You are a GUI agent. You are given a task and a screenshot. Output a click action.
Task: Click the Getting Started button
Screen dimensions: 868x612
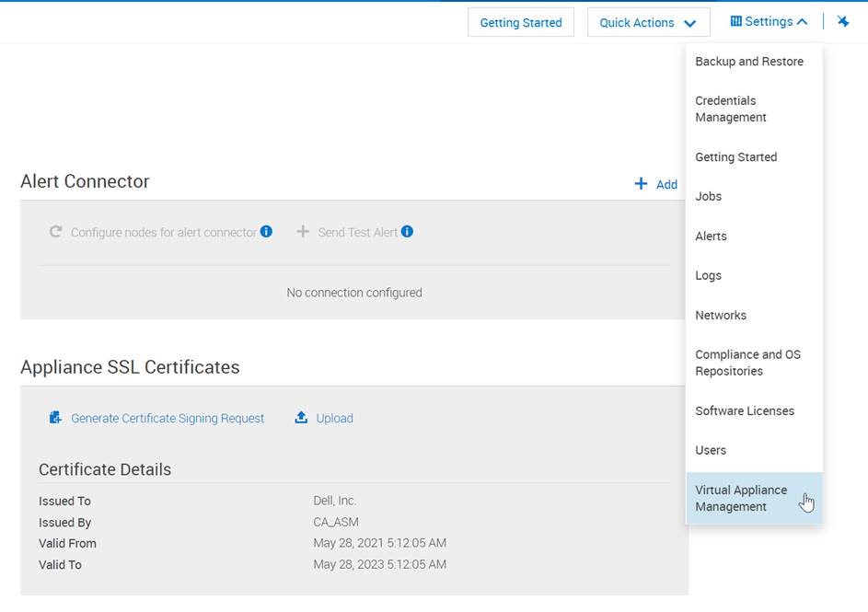tap(520, 21)
